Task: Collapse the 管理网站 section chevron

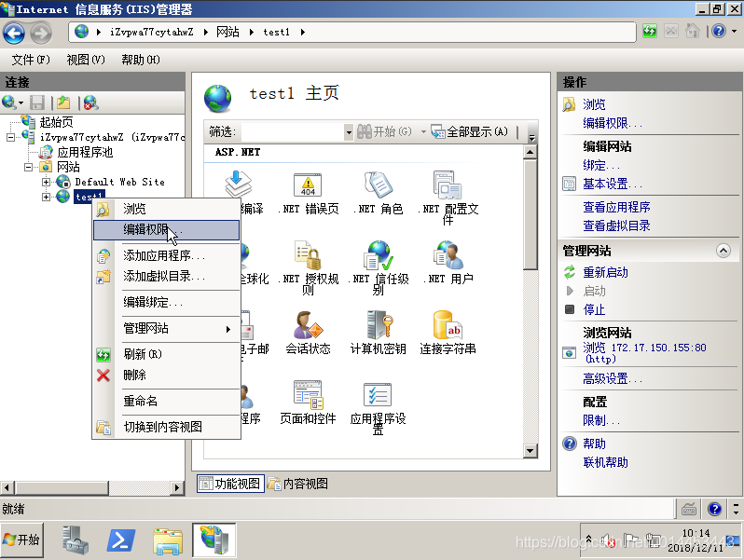Action: click(x=723, y=251)
